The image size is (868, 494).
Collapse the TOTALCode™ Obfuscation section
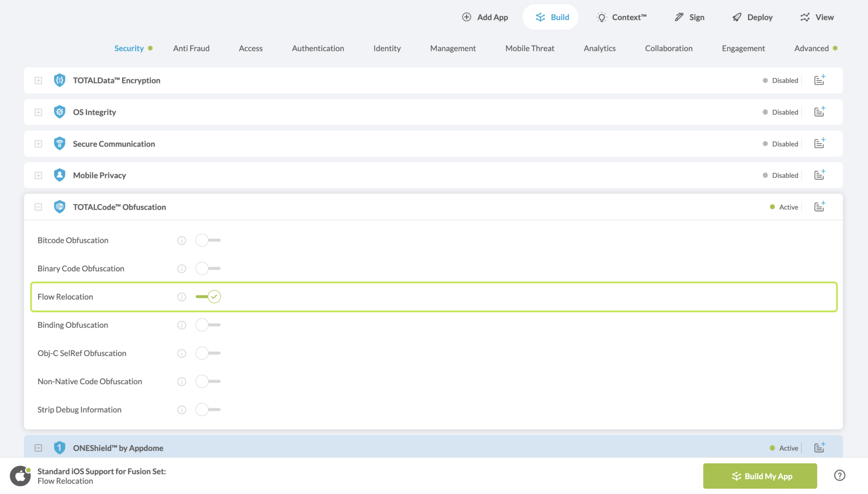click(x=38, y=207)
